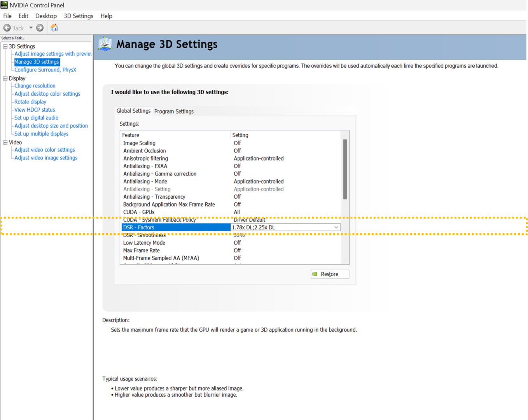Open the 3D Settings menu
Screen dimensions: 528x420
tap(79, 16)
